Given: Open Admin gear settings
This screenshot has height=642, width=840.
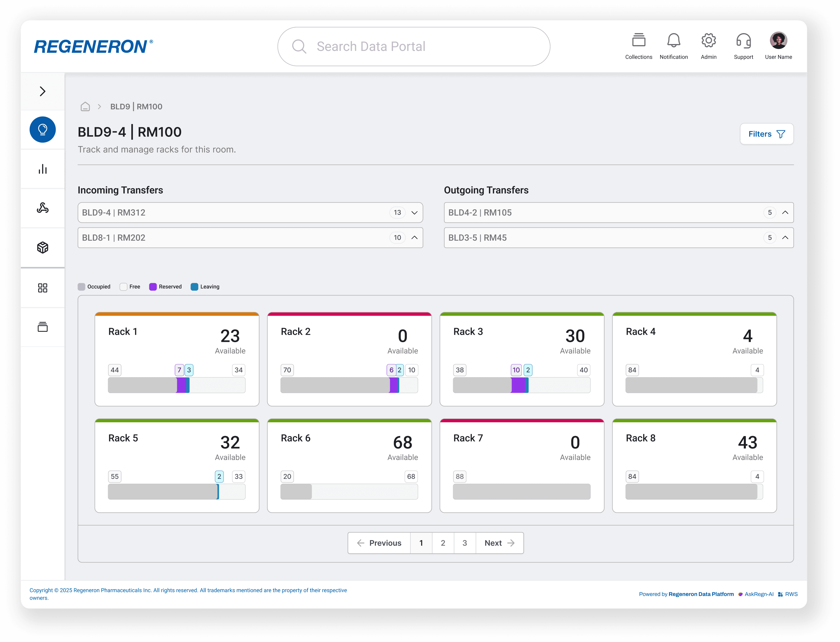Looking at the screenshot, I should (708, 40).
